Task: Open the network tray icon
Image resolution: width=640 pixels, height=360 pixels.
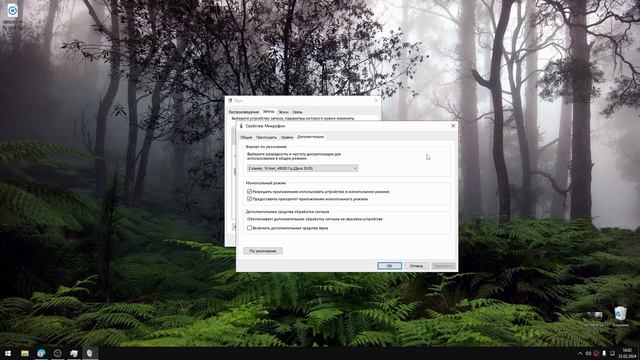Action: click(x=612, y=353)
